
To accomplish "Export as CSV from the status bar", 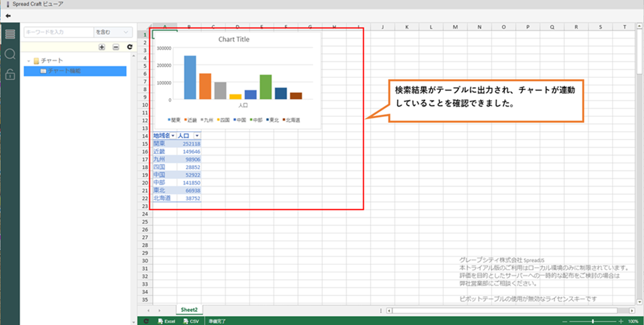I will click(191, 321).
